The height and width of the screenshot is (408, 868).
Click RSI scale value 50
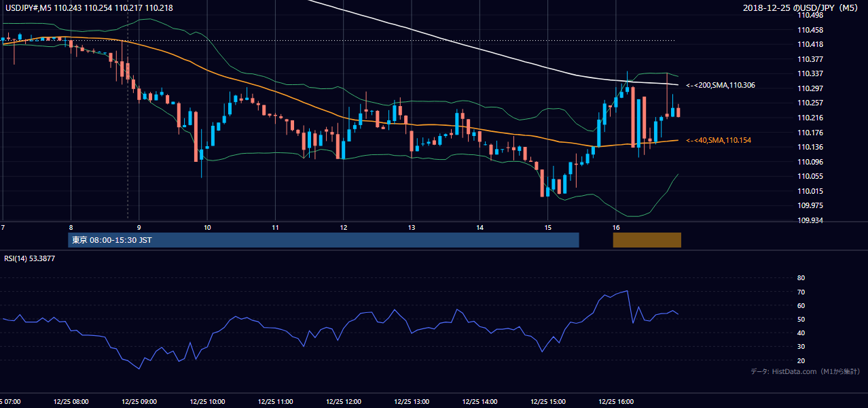(x=801, y=319)
